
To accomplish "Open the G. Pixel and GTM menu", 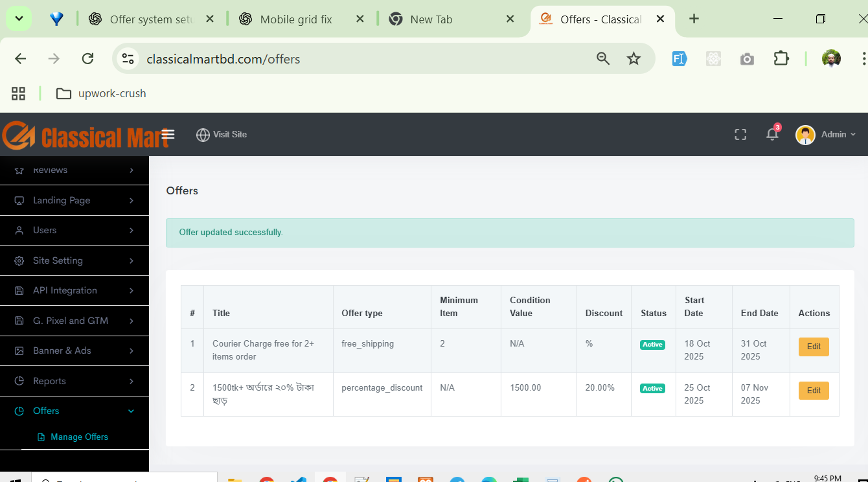I will [74, 321].
